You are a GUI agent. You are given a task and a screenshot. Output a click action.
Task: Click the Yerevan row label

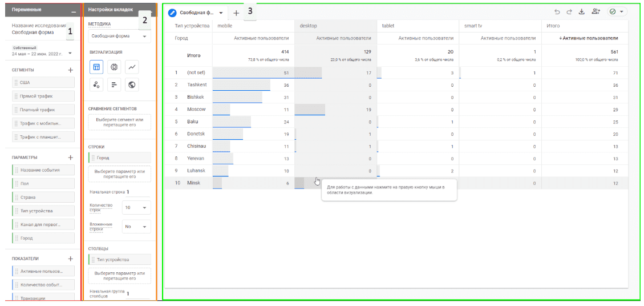196,158
